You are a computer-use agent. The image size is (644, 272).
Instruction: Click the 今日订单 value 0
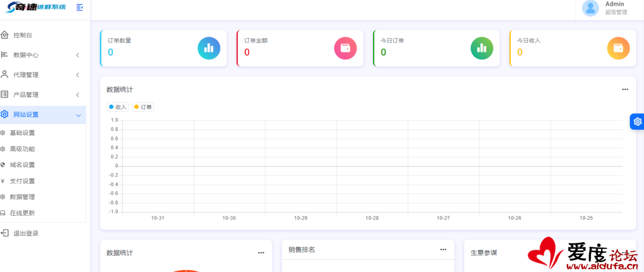383,52
